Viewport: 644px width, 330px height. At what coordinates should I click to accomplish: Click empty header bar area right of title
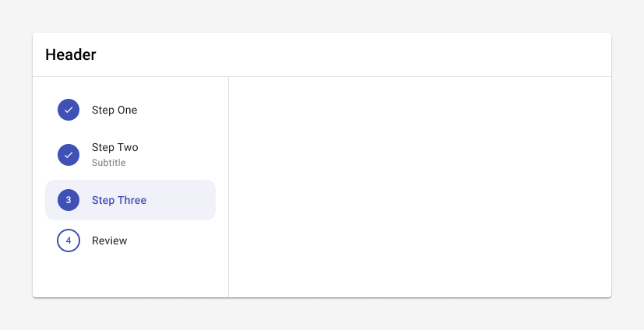tap(354, 54)
